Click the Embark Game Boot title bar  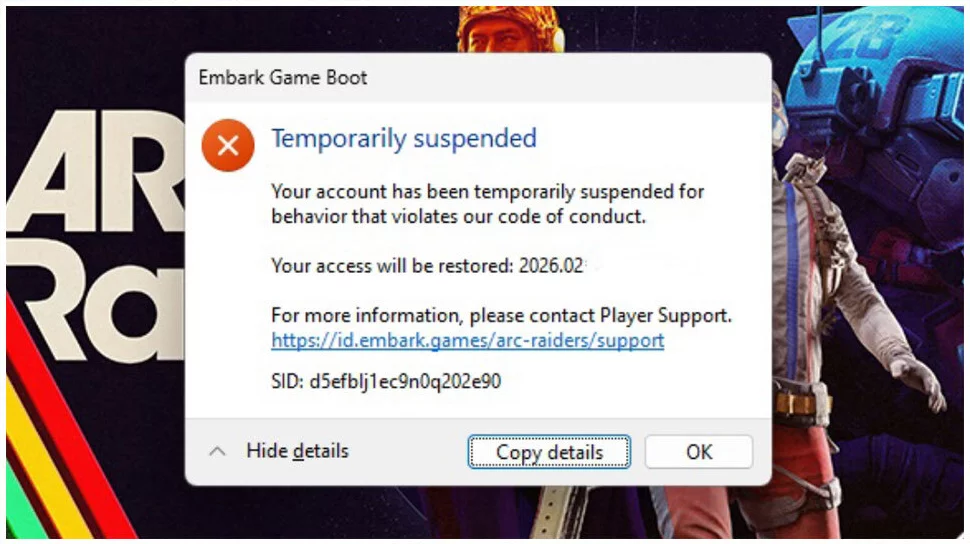pyautogui.click(x=283, y=77)
